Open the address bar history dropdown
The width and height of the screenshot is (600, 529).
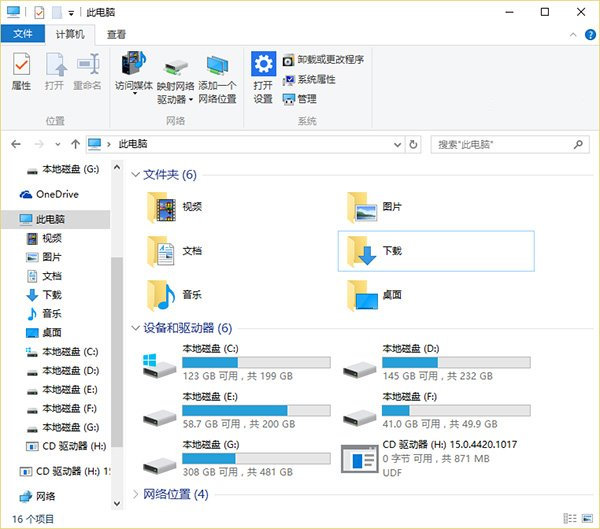click(x=398, y=145)
